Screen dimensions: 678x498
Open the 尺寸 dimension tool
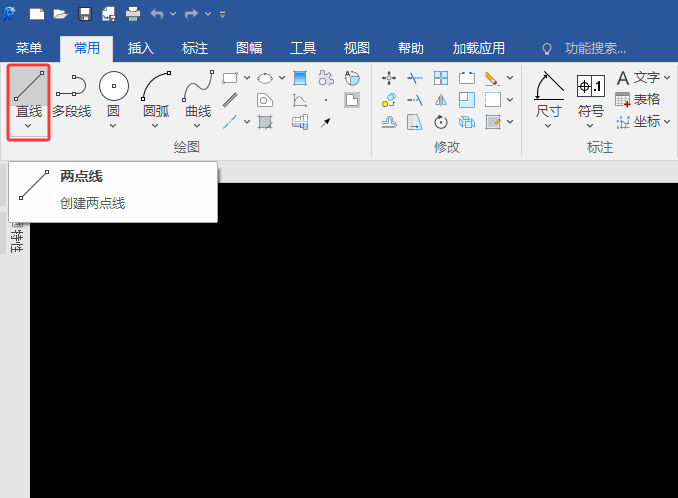[548, 95]
